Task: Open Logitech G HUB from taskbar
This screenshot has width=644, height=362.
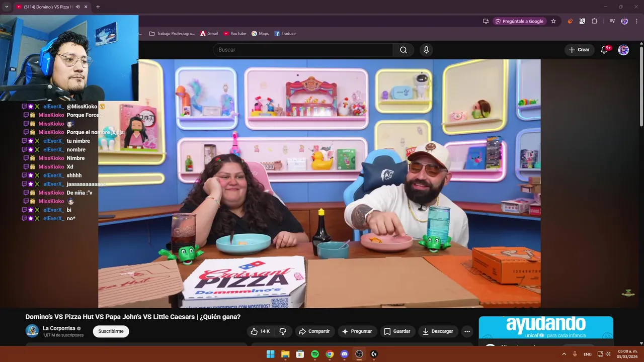Action: tap(374, 354)
